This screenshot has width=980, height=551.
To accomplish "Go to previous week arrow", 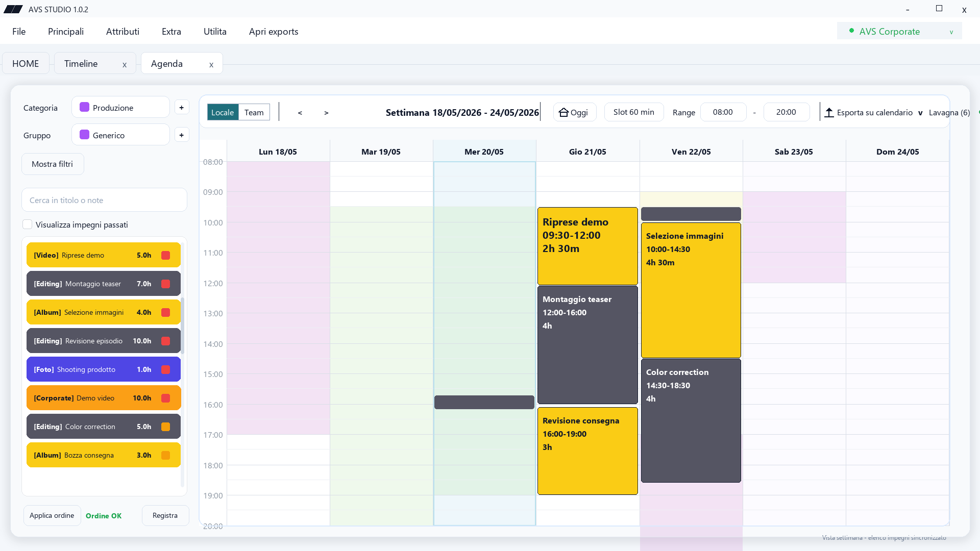I will pyautogui.click(x=300, y=113).
